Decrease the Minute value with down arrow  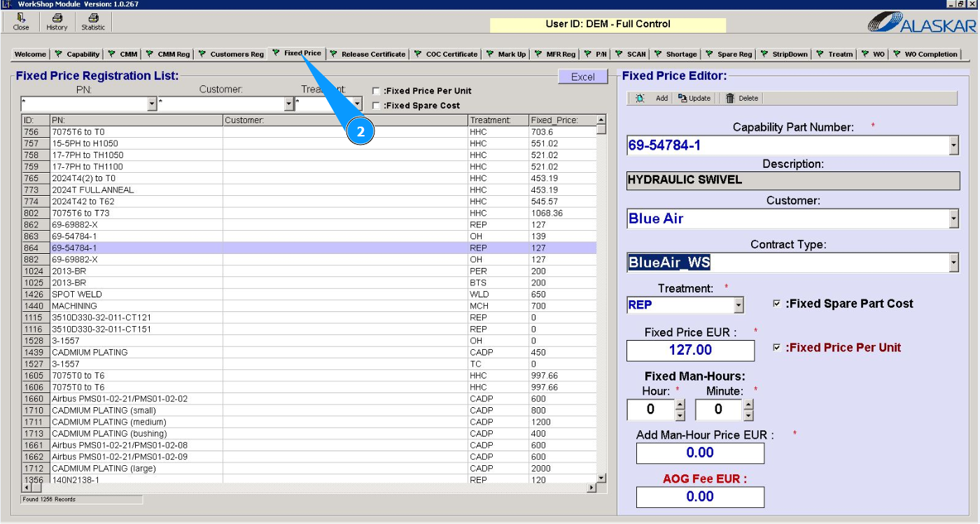748,415
